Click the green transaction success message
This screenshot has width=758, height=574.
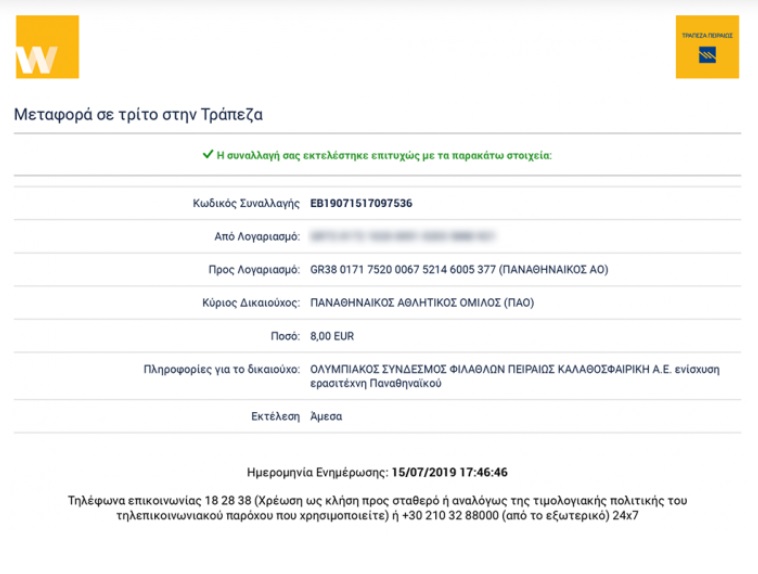384,155
